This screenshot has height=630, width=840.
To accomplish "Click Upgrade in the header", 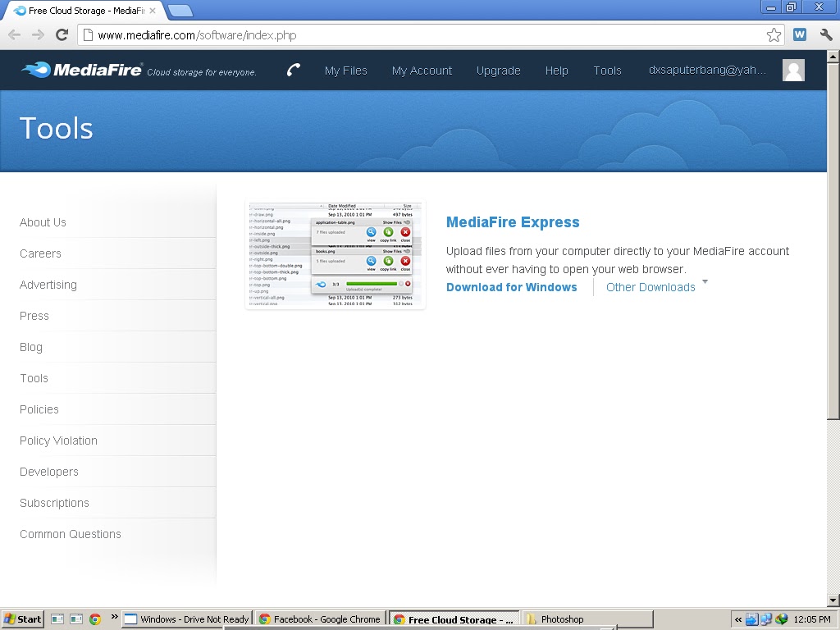I will 498,71.
